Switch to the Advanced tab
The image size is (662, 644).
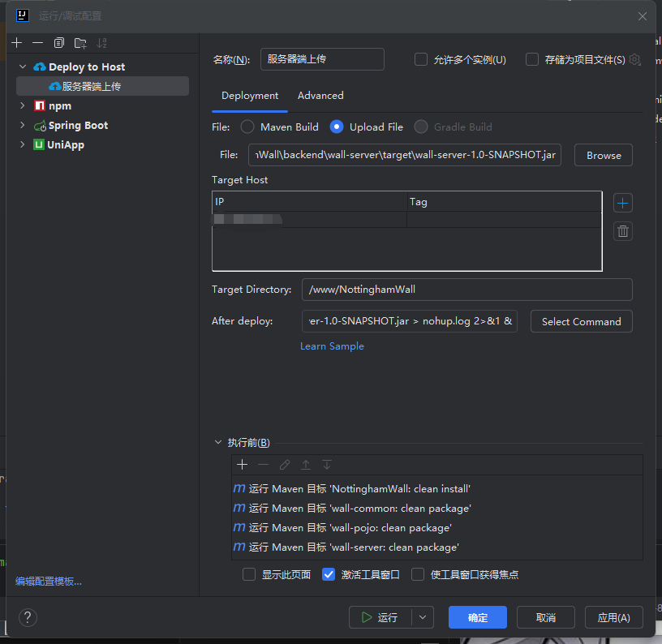320,96
